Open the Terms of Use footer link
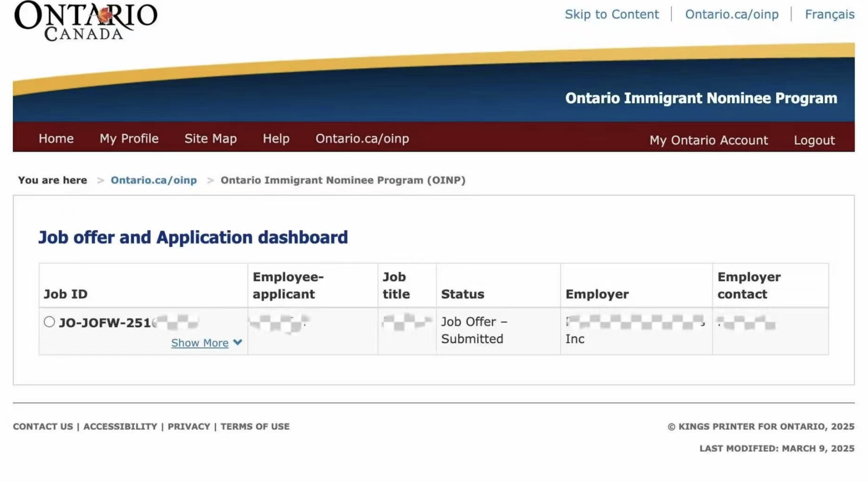 [255, 426]
